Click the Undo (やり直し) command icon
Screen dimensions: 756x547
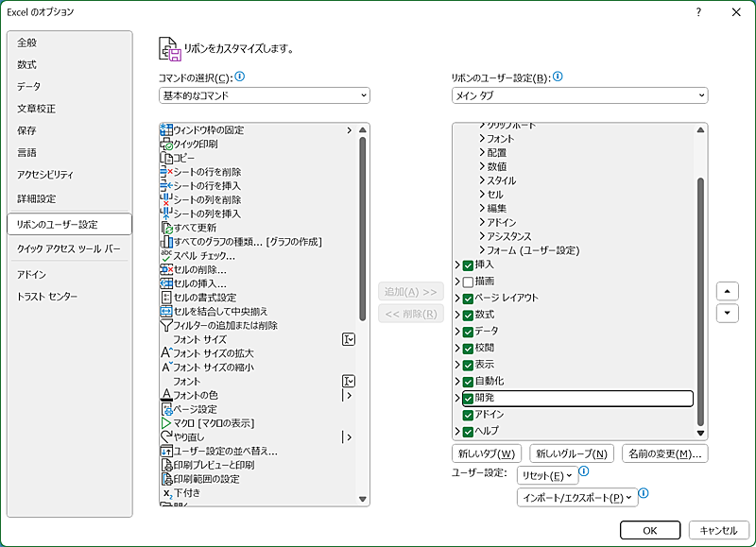(x=166, y=437)
